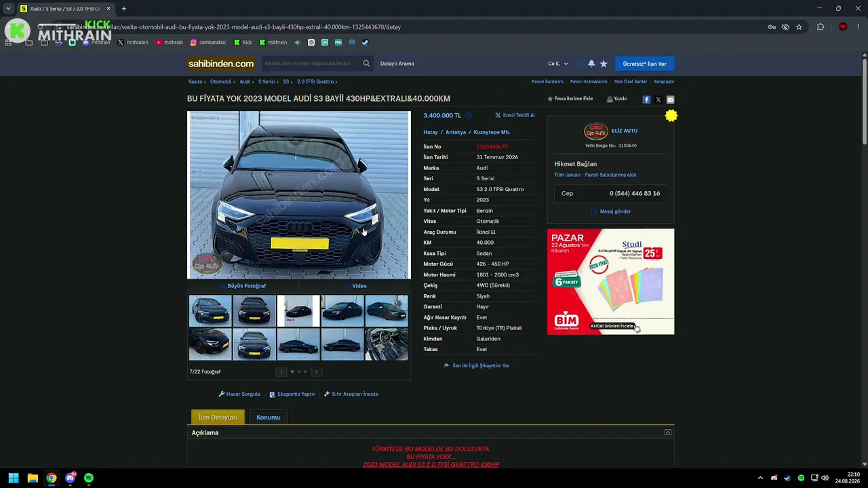Click the Vasıta breadcrumb
Image resolution: width=868 pixels, height=488 pixels.
[x=195, y=81]
